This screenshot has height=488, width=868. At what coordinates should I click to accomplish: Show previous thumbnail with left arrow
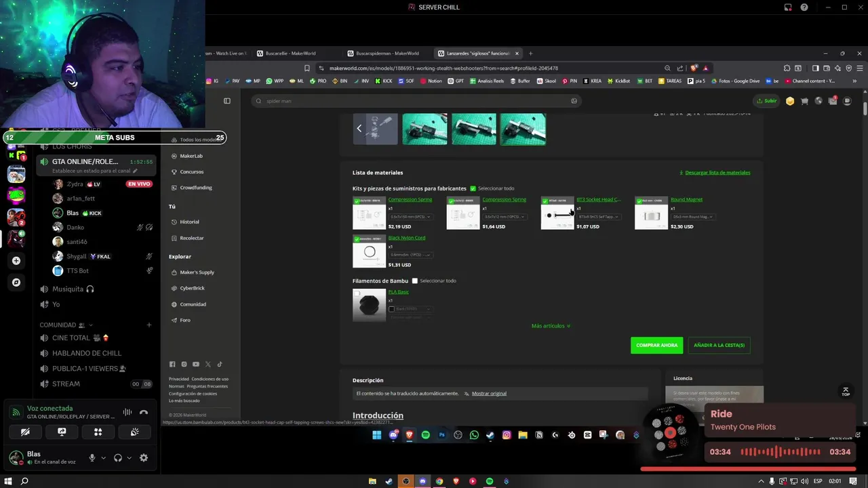click(359, 128)
